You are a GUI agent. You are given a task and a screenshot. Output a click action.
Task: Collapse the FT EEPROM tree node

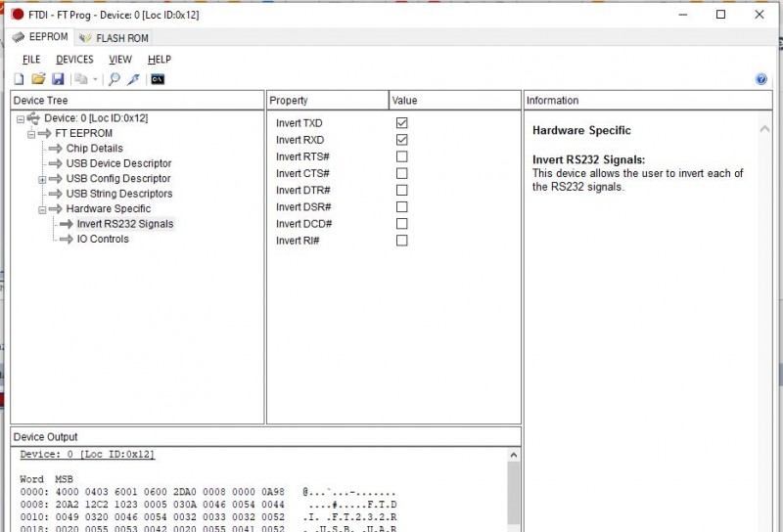pyautogui.click(x=31, y=134)
